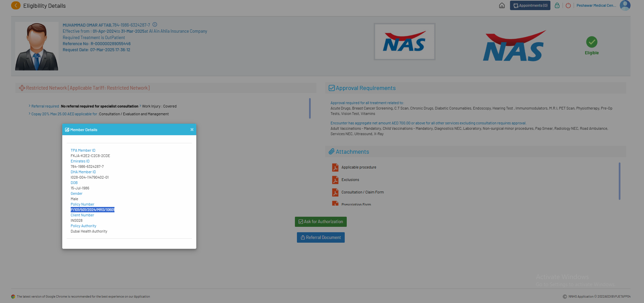Click the green lock icon
This screenshot has width=644, height=303.
557,5
